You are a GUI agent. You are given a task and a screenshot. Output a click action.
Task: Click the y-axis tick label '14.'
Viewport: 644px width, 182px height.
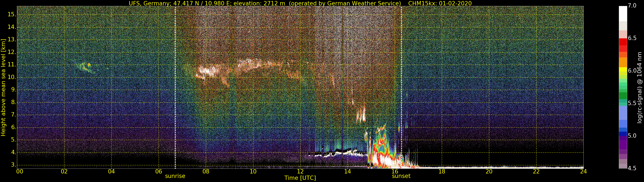(x=12, y=27)
